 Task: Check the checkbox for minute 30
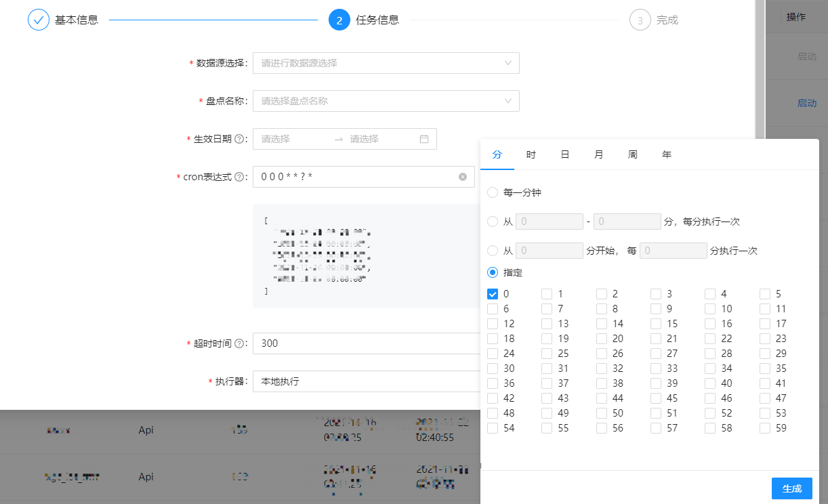coord(492,368)
